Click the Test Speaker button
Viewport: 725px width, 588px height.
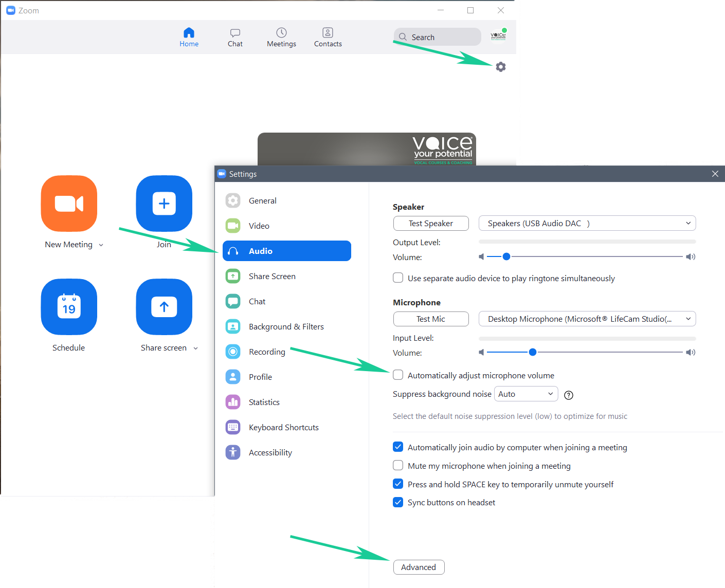pos(431,223)
